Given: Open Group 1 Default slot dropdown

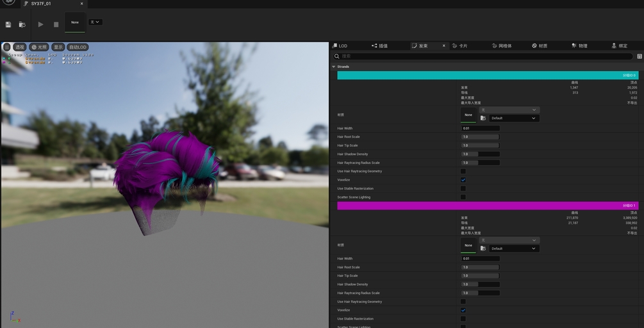Looking at the screenshot, I should (514, 249).
